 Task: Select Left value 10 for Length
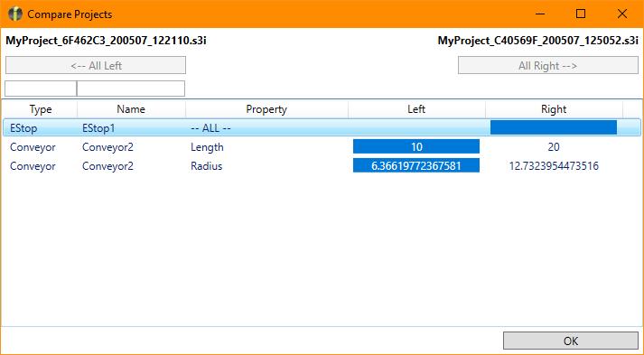point(416,146)
